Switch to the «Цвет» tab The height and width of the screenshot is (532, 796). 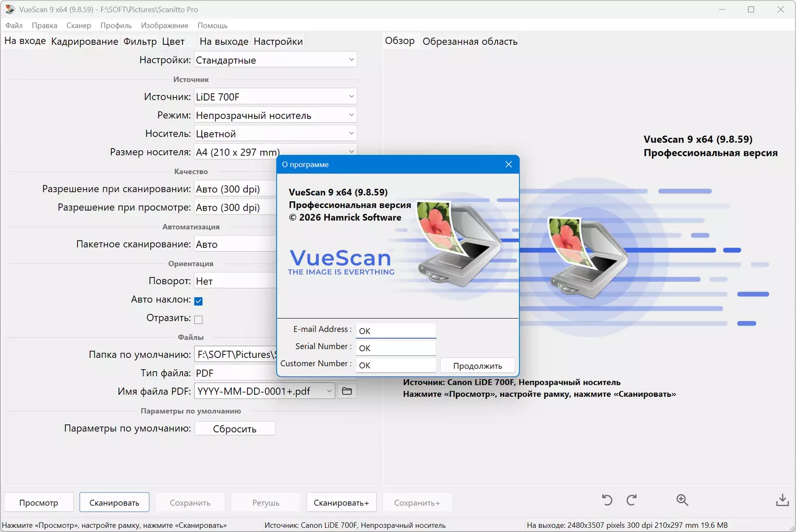click(x=173, y=41)
